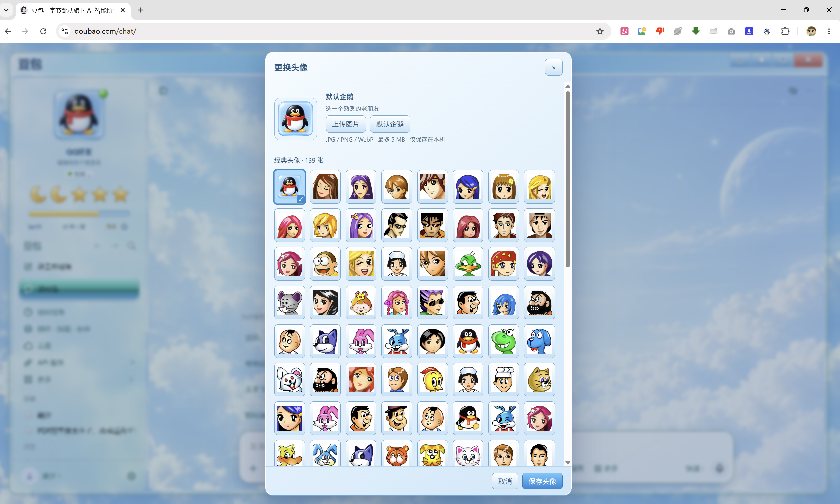
Task: Choose the green duck avatar
Action: coord(468,264)
